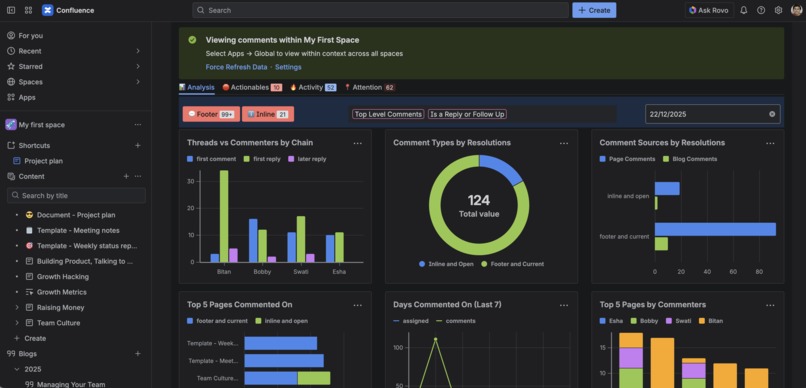Switch to the Actionables tab

pos(252,87)
